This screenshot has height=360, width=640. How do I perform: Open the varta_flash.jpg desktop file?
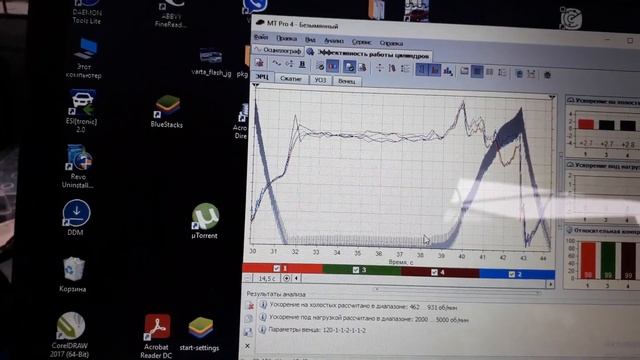click(x=211, y=62)
